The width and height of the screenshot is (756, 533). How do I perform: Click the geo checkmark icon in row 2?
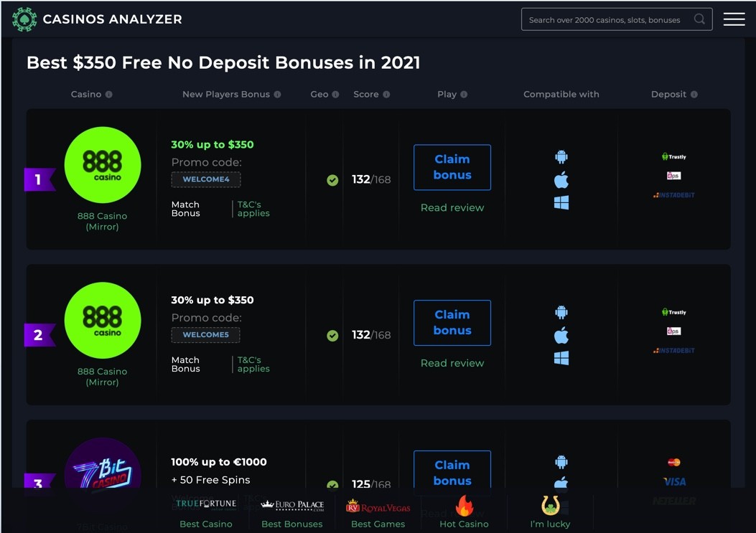(x=332, y=336)
